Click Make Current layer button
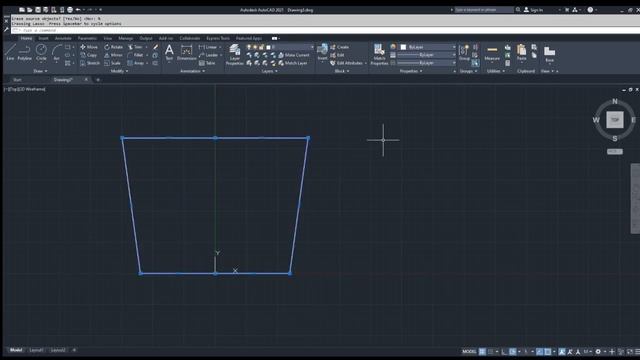This screenshot has width=640, height=360. point(293,55)
